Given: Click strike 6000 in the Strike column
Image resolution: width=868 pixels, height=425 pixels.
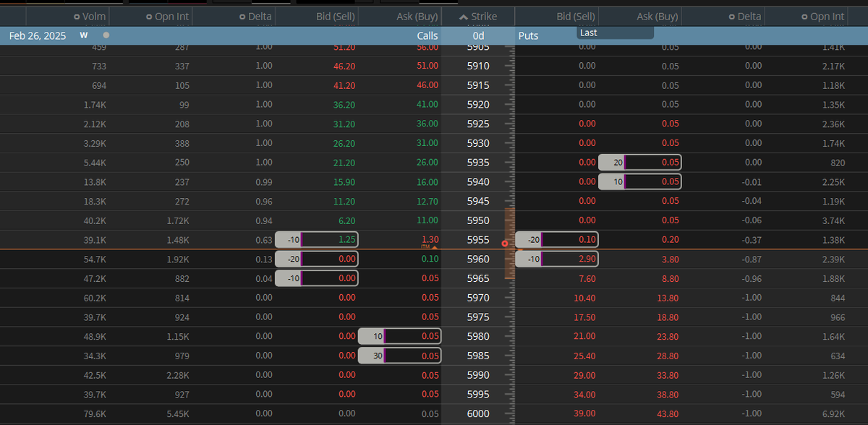Looking at the screenshot, I should pos(478,413).
